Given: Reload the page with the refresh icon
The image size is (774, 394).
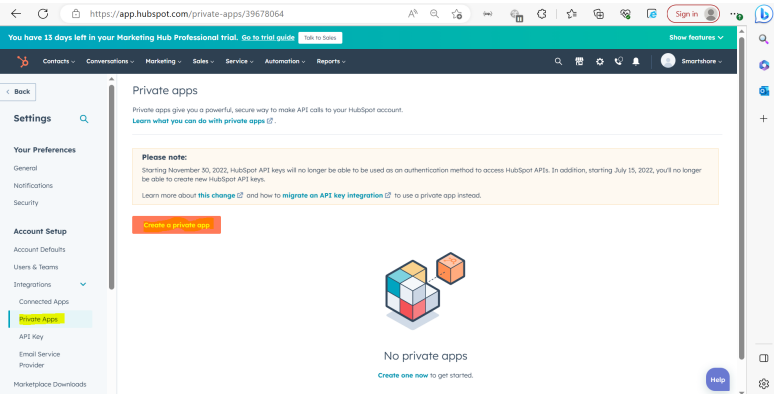Looking at the screenshot, I should [x=43, y=14].
